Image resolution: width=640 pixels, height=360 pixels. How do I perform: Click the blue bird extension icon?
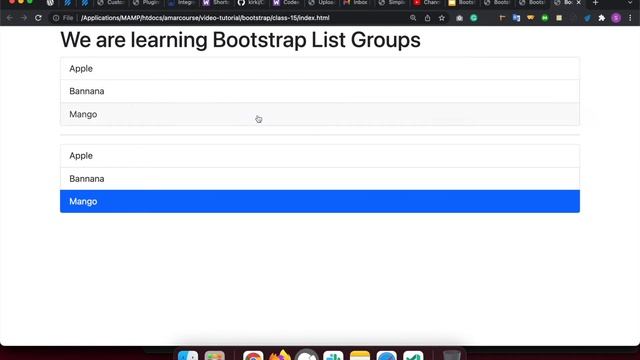tap(587, 18)
